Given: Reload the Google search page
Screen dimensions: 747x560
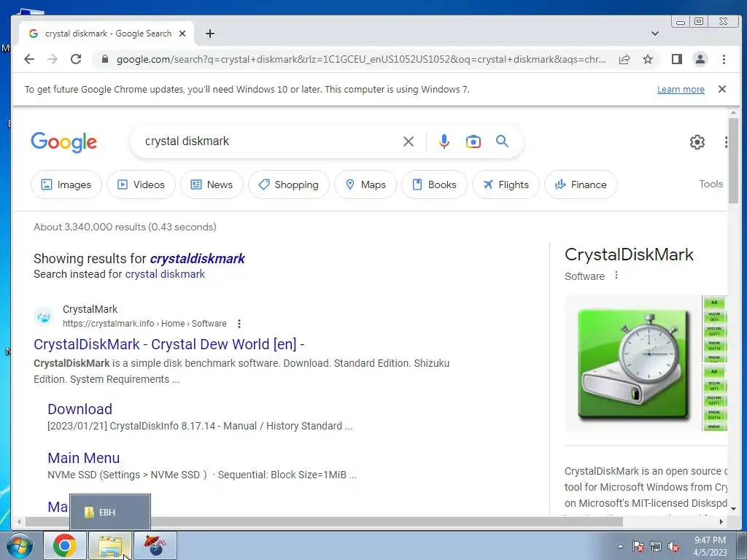Looking at the screenshot, I should click(x=76, y=59).
